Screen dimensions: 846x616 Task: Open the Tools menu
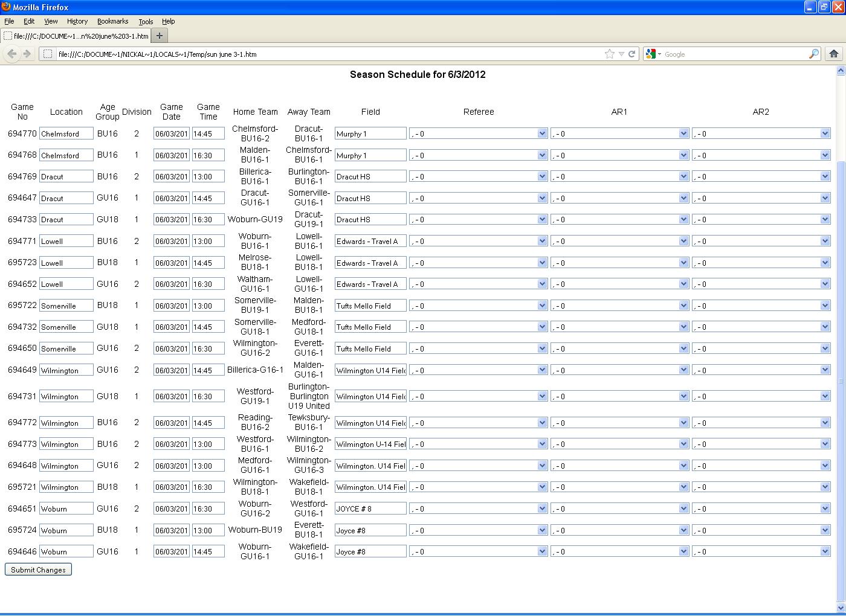146,21
